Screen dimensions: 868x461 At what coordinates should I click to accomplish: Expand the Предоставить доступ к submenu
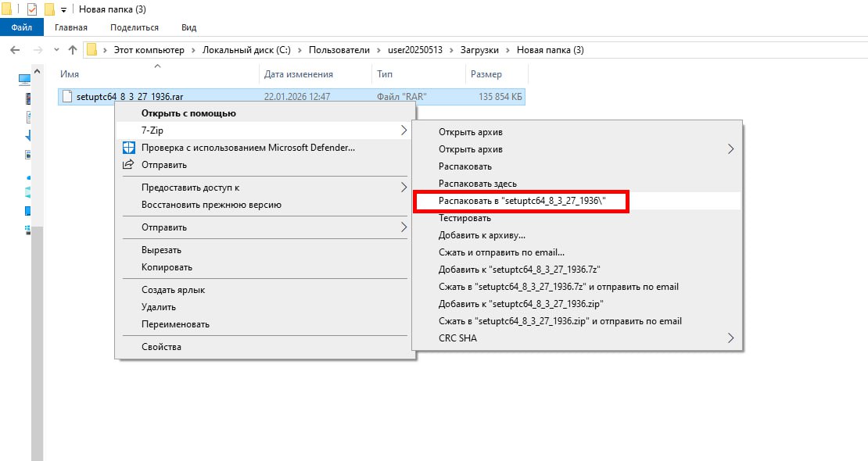point(404,188)
